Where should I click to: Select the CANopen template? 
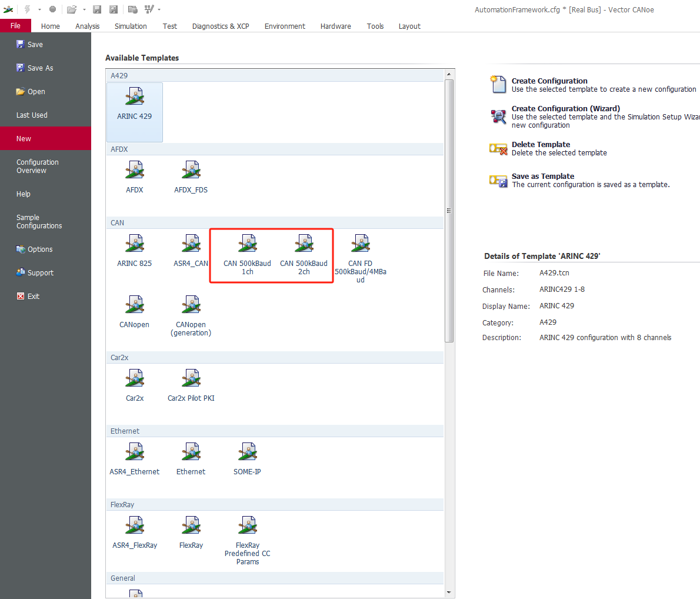click(134, 312)
